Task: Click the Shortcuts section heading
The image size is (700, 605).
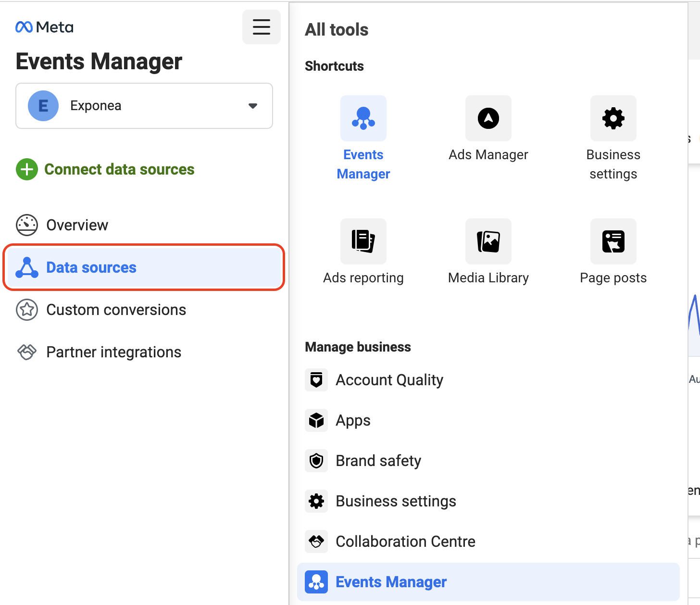Action: [334, 66]
